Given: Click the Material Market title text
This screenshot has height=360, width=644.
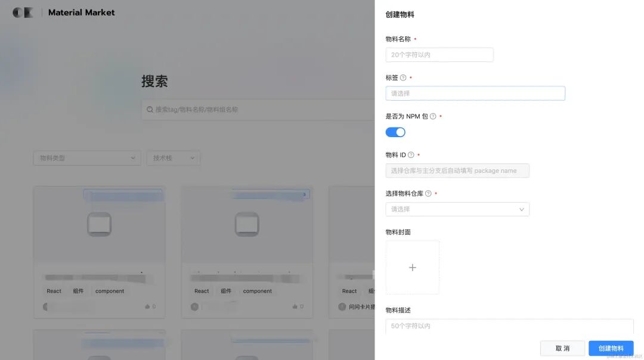Looking at the screenshot, I should point(81,13).
